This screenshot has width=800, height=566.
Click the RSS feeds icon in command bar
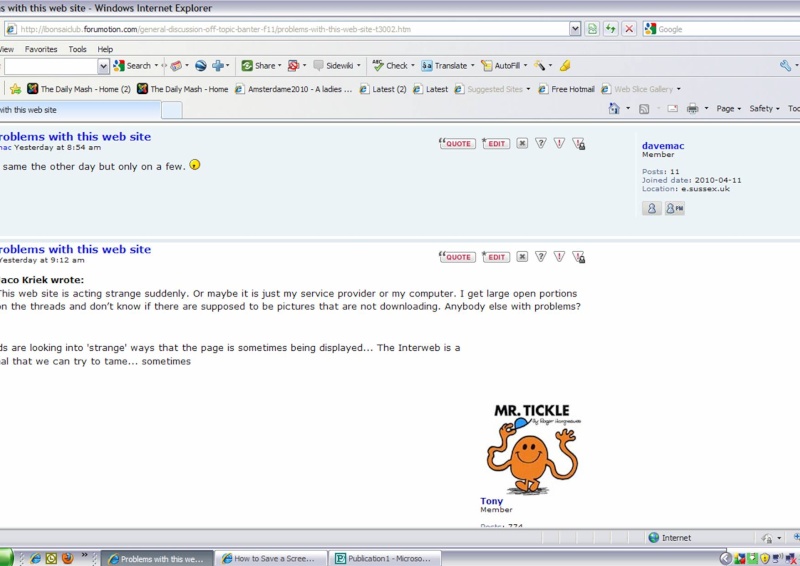click(644, 109)
